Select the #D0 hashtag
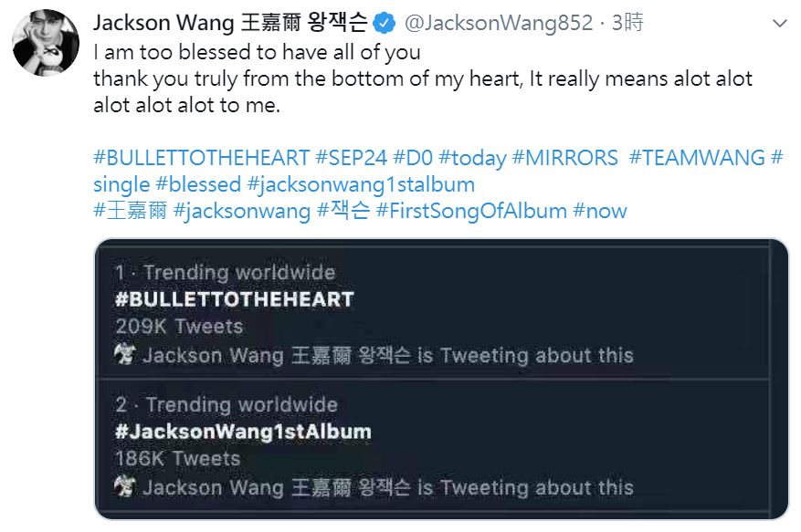The image size is (801, 532). [413, 158]
